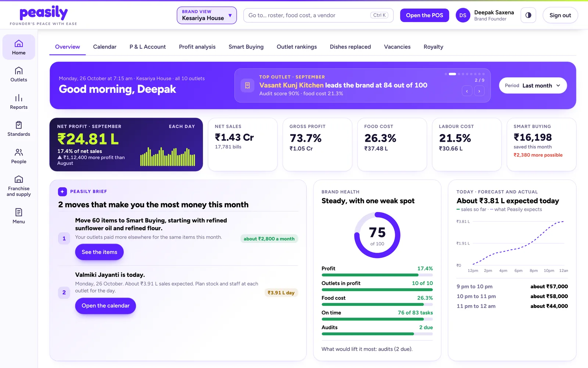The height and width of the screenshot is (368, 588).
Task: Open the Food Cost 26.3% card
Action: (x=392, y=145)
